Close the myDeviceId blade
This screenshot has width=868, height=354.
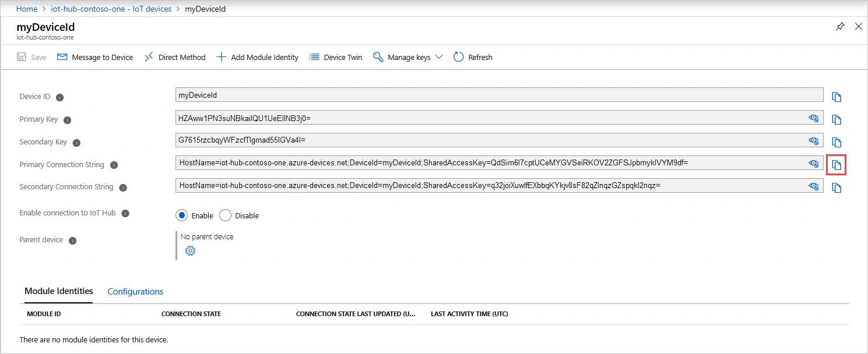858,27
